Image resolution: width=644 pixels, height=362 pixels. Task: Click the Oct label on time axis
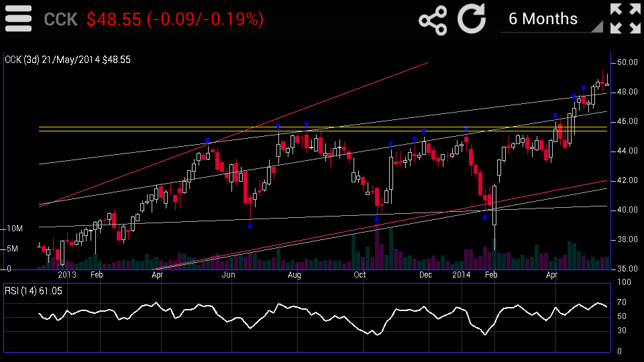point(360,275)
